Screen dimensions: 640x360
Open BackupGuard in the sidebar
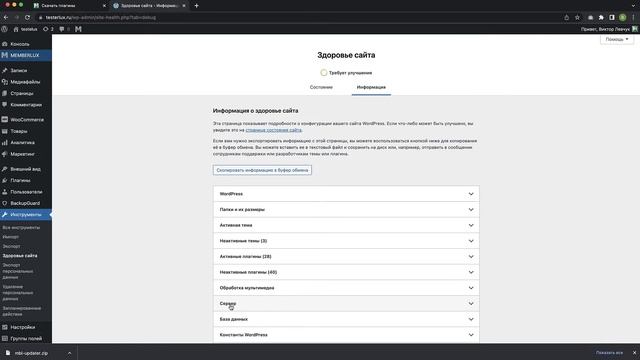pos(26,203)
